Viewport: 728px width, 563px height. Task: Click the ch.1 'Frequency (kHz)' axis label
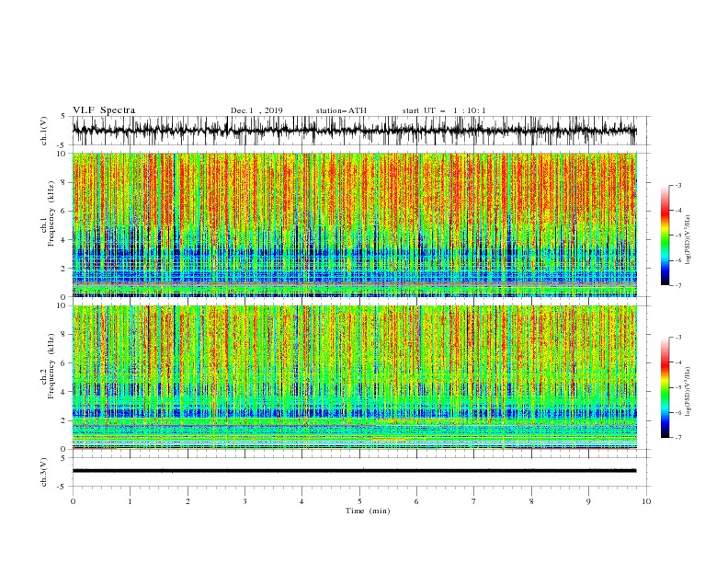(x=50, y=213)
